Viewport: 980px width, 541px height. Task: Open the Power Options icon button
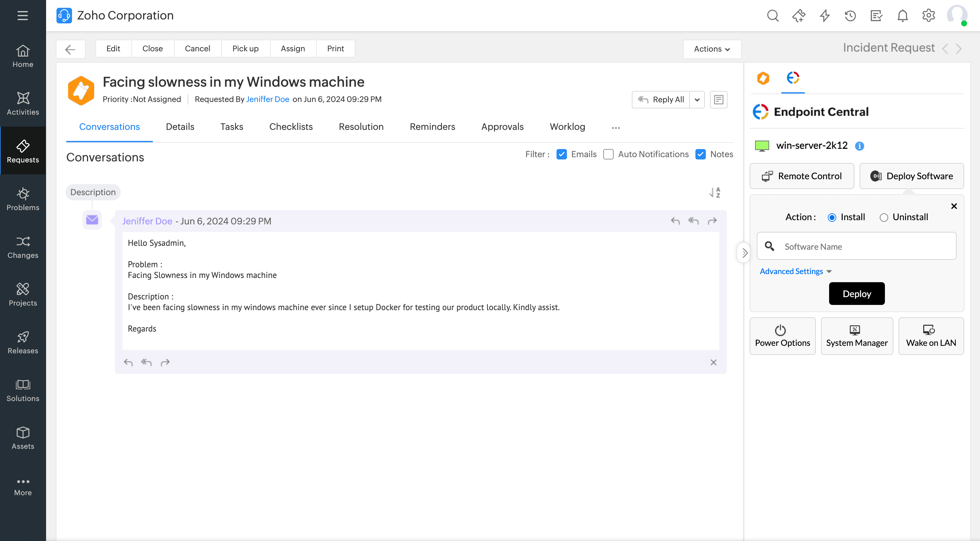(782, 336)
